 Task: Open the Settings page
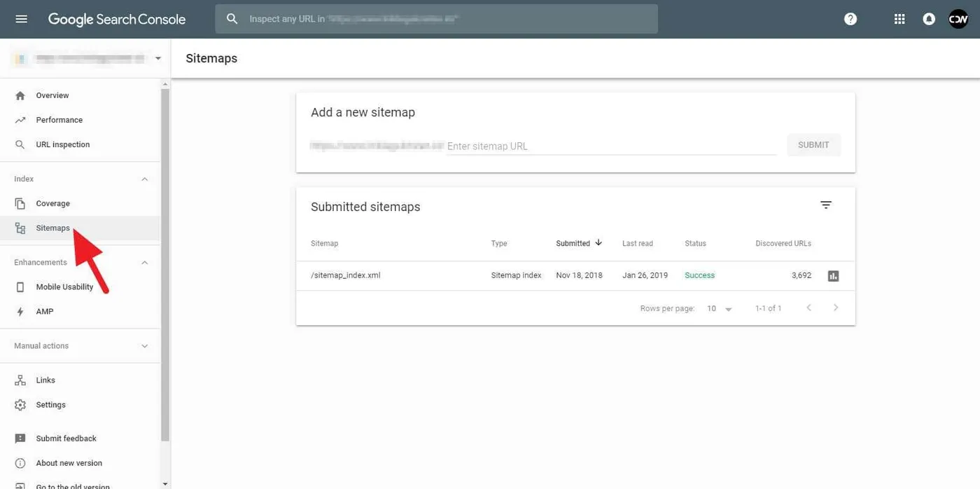click(x=80, y=404)
